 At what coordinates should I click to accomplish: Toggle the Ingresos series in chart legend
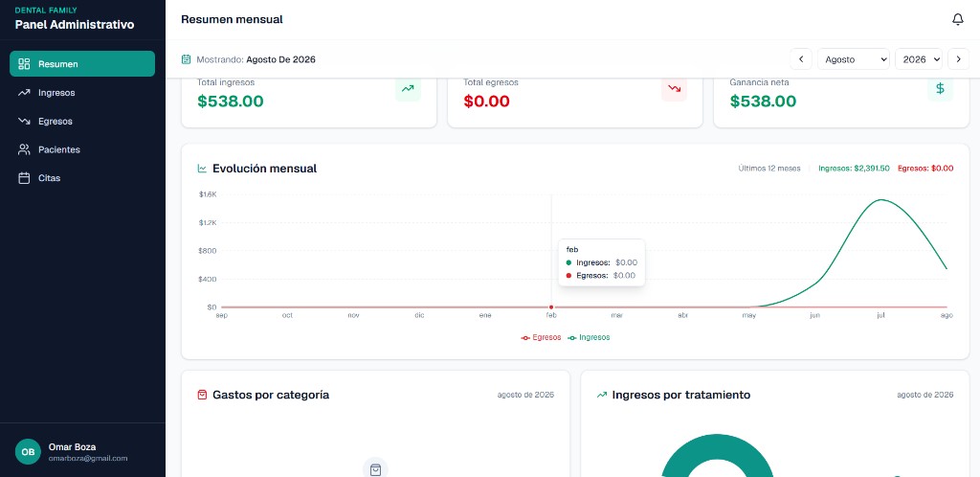[x=589, y=337]
